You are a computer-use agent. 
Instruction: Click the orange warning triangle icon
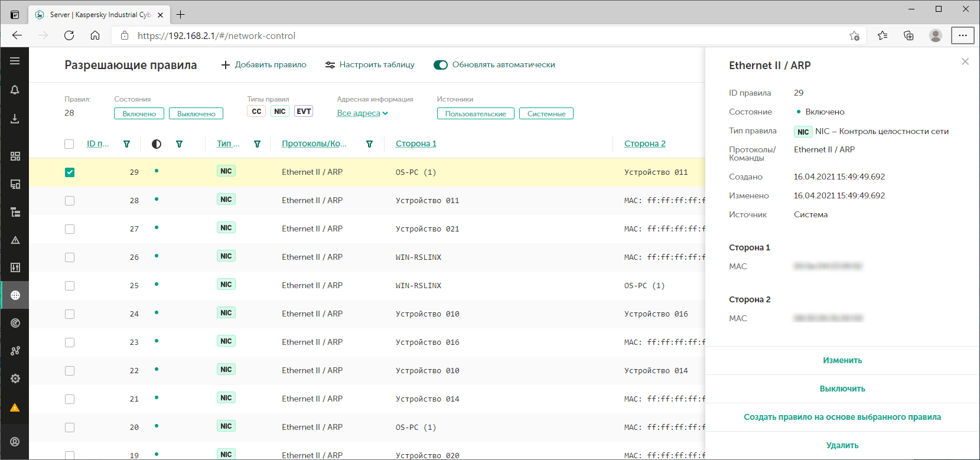[15, 407]
